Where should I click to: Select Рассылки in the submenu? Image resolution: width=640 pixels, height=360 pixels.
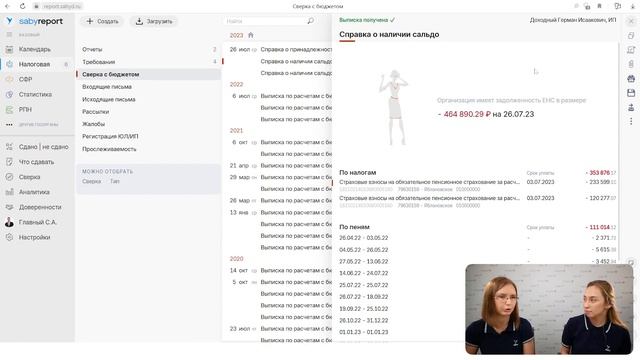pyautogui.click(x=96, y=112)
